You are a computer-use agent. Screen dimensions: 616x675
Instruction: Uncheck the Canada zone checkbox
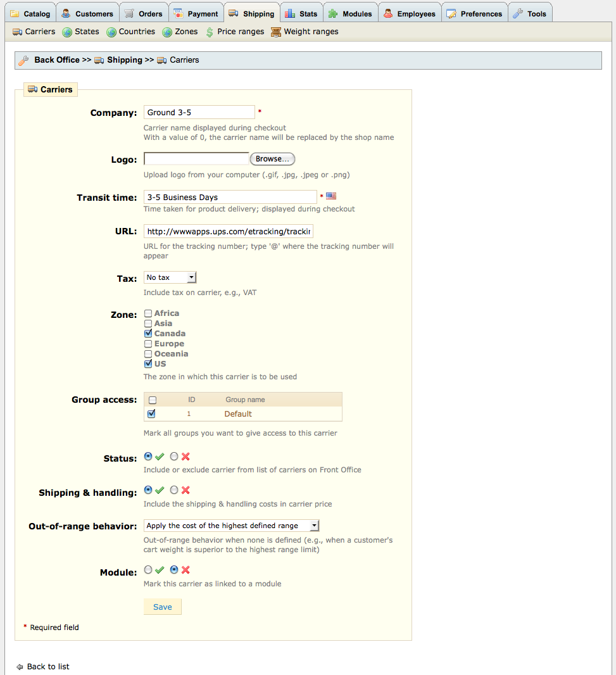pyautogui.click(x=148, y=333)
